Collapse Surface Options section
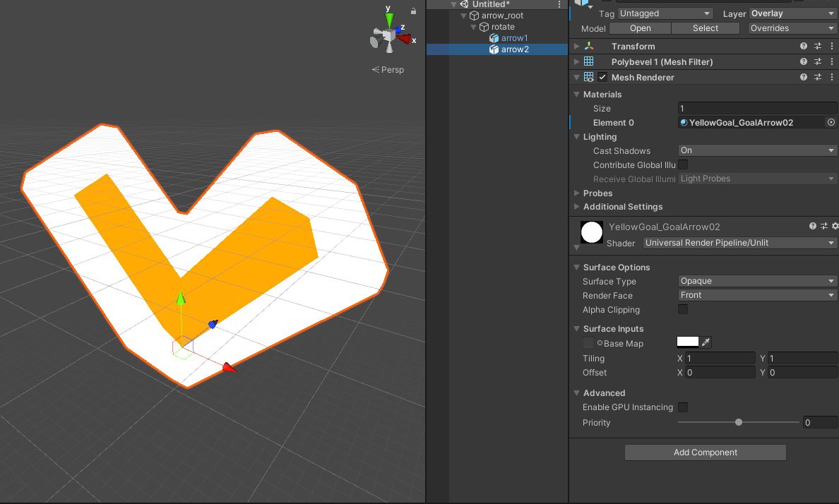This screenshot has height=504, width=839. pyautogui.click(x=576, y=267)
